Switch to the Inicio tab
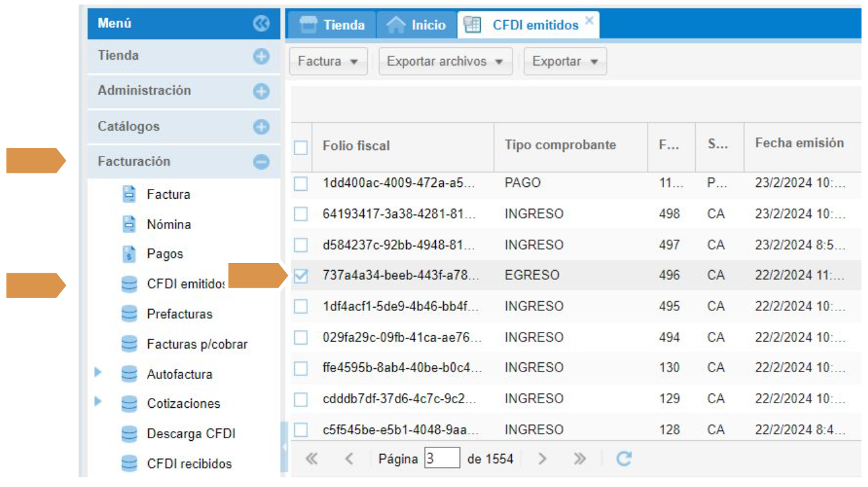 coord(416,25)
